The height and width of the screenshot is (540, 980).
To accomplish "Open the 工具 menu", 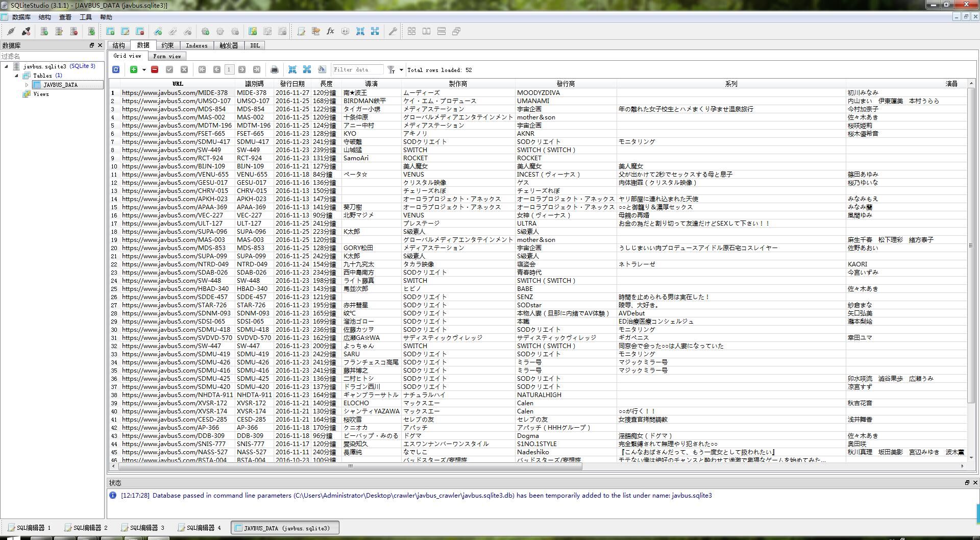I will 85,17.
